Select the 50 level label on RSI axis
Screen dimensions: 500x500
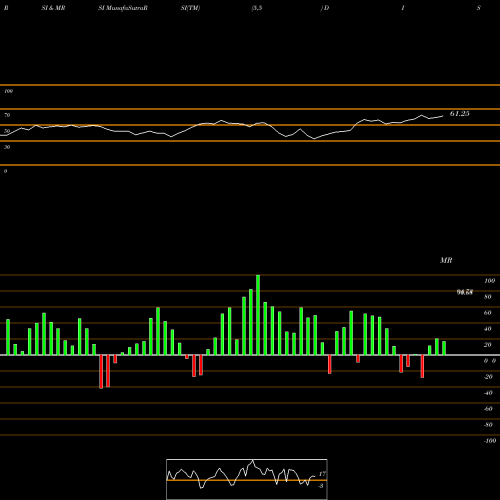[7, 131]
